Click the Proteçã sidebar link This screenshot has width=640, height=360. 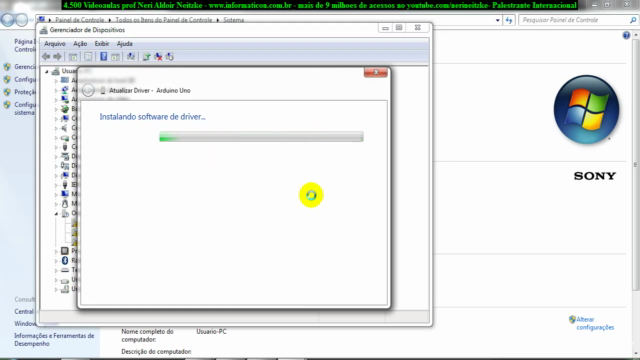[25, 92]
